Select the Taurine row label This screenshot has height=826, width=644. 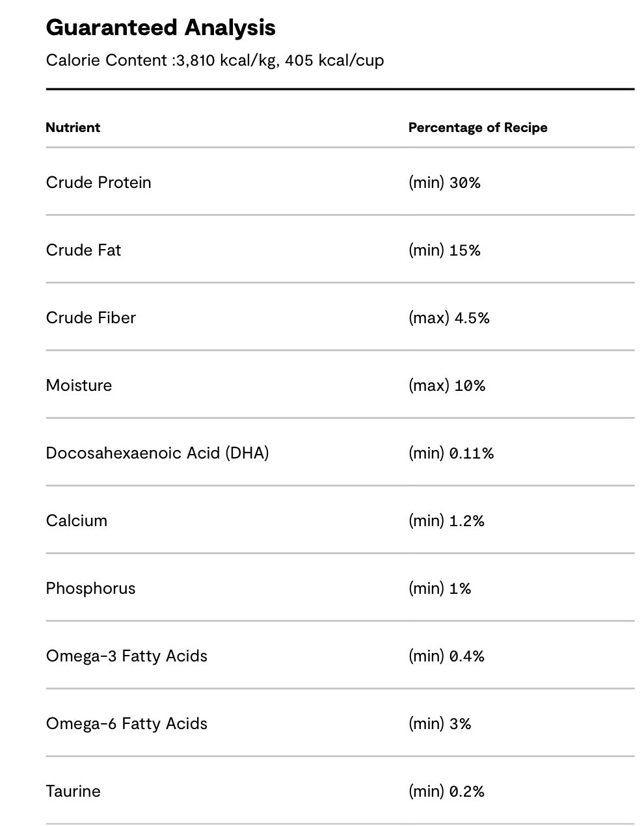(x=73, y=791)
